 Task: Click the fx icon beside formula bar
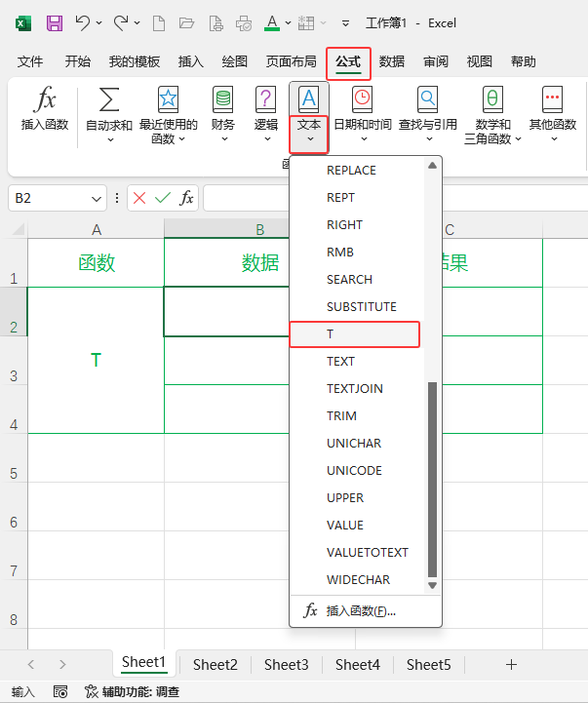tap(186, 198)
